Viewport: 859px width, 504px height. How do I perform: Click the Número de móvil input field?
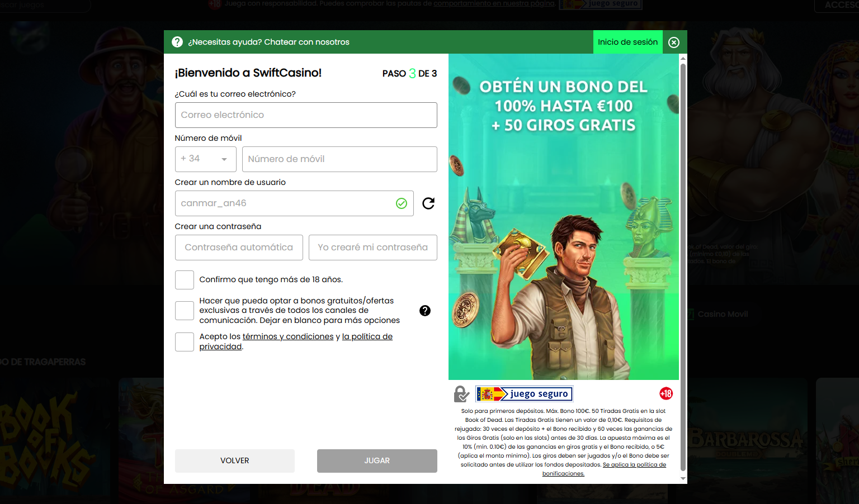(339, 159)
